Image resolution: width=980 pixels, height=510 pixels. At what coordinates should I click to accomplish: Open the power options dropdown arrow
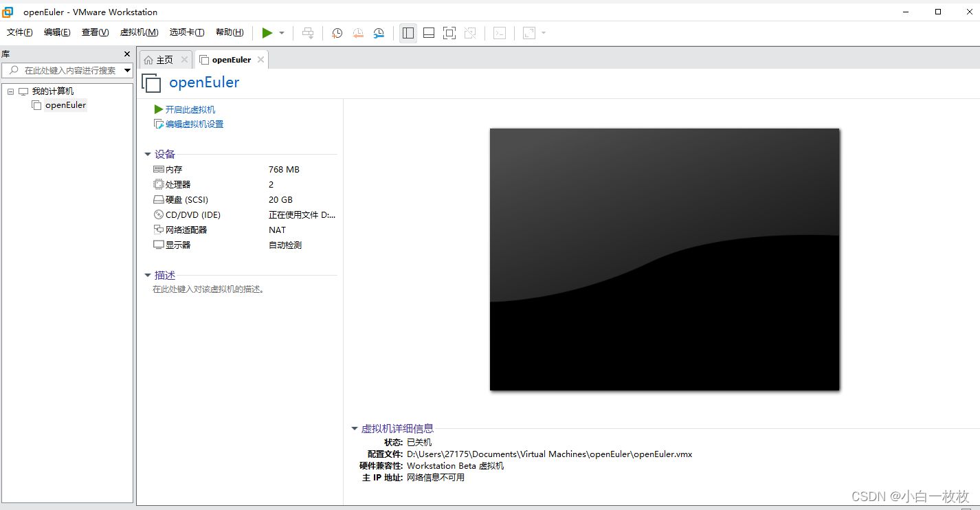click(x=282, y=33)
